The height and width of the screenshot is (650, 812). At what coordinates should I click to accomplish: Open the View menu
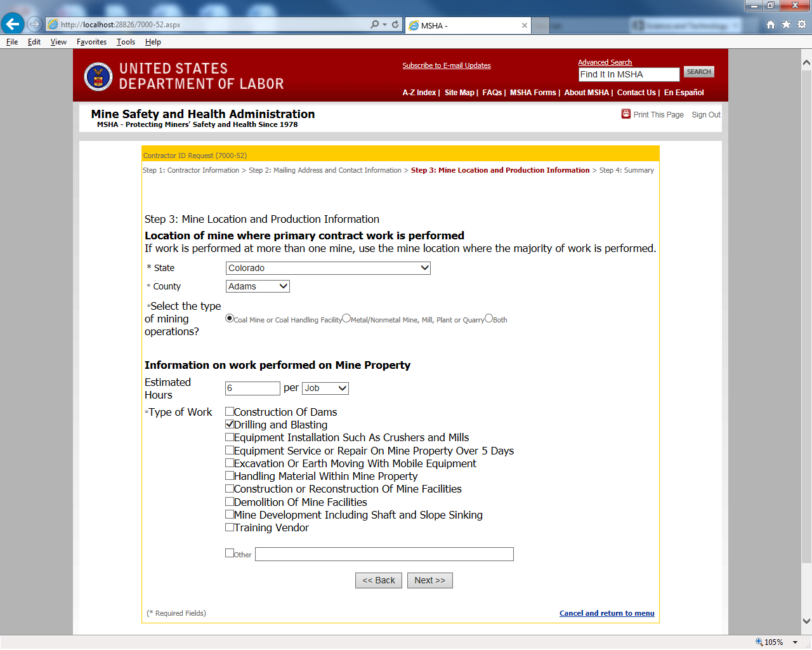58,42
